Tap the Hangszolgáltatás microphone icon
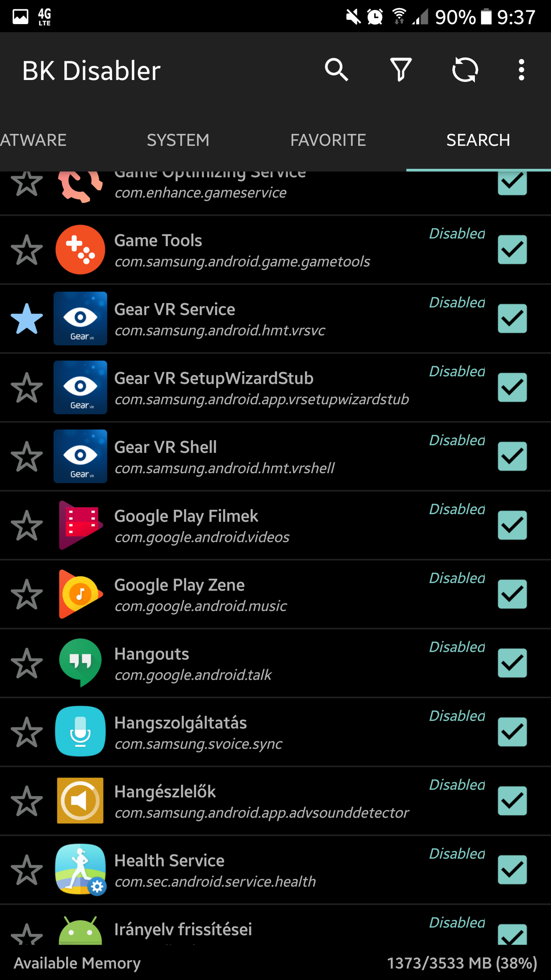 point(80,732)
